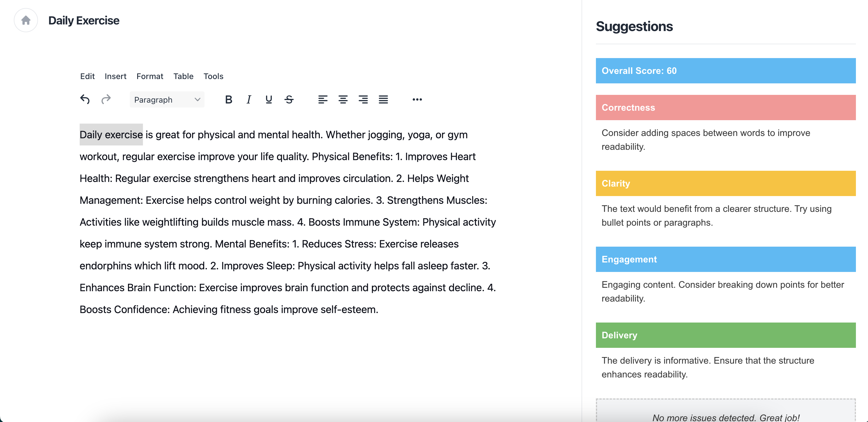
Task: Open the Insert menu
Action: (116, 76)
